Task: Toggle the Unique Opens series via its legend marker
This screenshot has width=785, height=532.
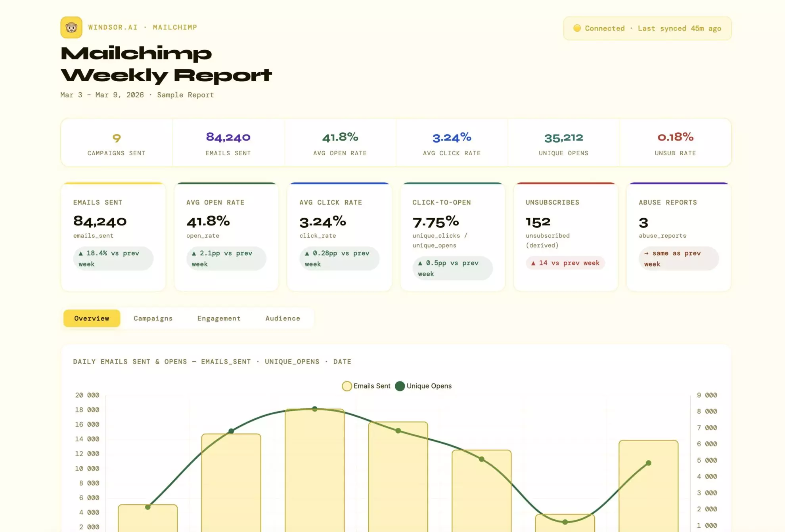Action: [x=400, y=386]
